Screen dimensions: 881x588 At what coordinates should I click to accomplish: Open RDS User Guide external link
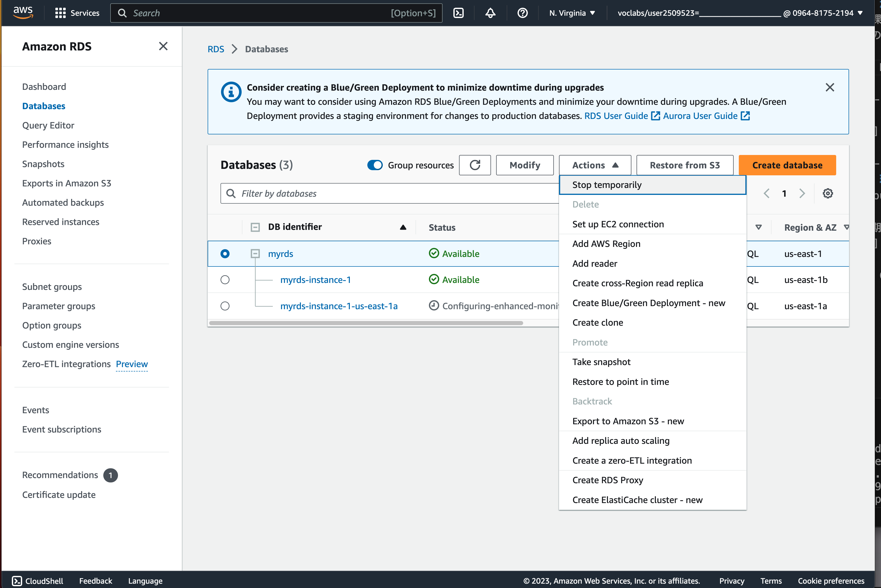pyautogui.click(x=622, y=116)
